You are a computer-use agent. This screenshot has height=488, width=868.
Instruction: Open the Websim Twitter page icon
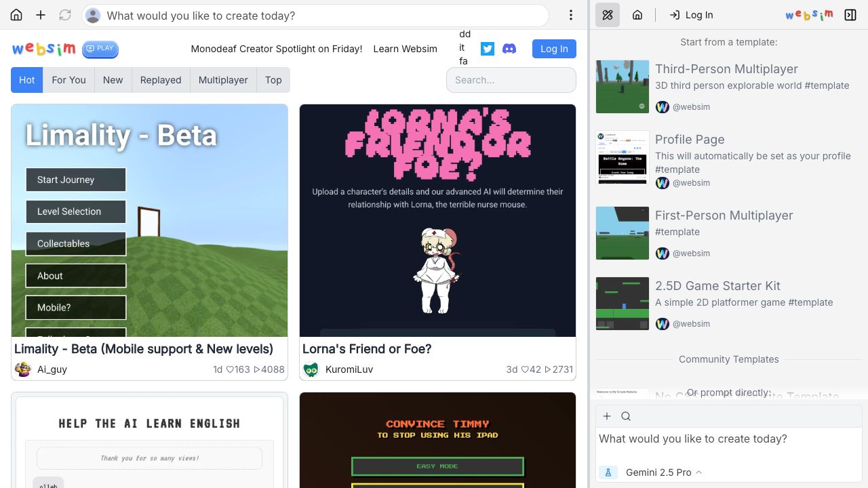(488, 49)
